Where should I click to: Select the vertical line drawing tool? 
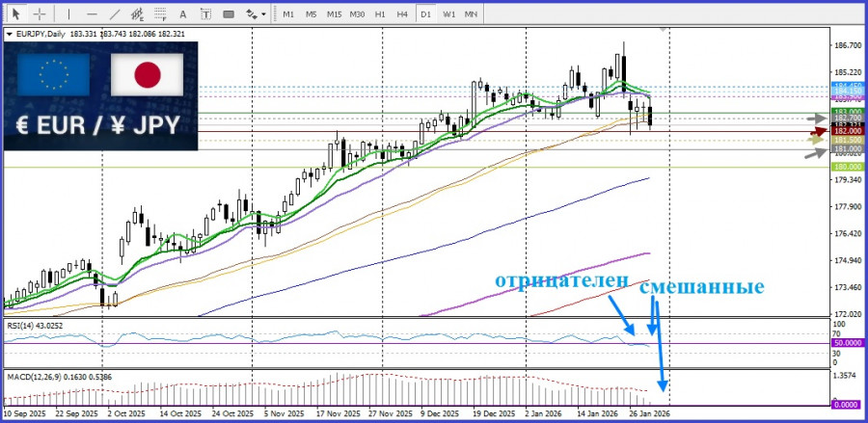click(x=67, y=14)
